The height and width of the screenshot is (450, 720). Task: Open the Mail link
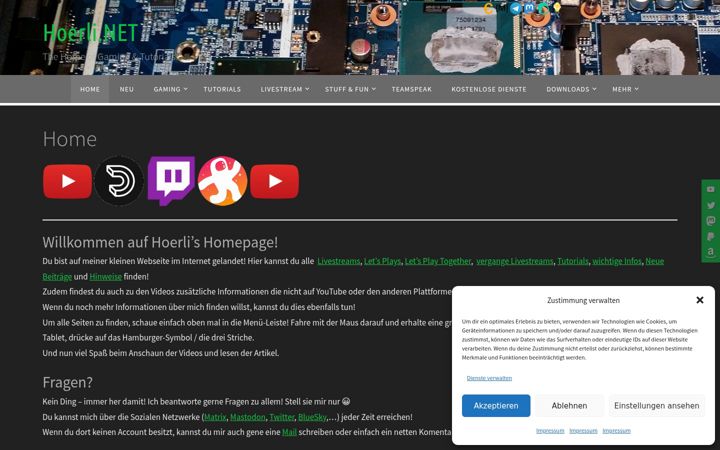point(289,433)
